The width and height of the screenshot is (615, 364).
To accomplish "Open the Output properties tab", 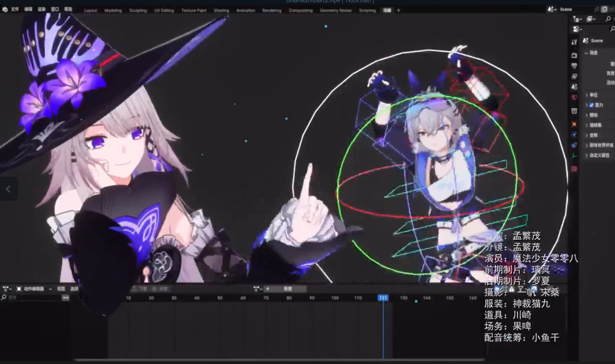I will [574, 66].
